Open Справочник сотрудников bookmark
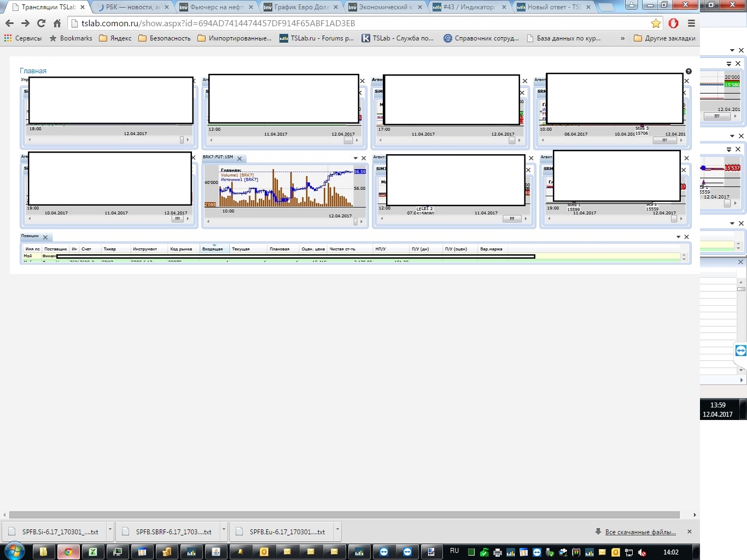This screenshot has width=747, height=560. (x=481, y=38)
